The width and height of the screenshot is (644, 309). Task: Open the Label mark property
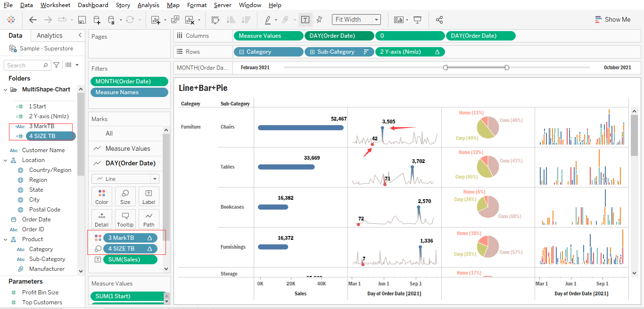pyautogui.click(x=149, y=196)
